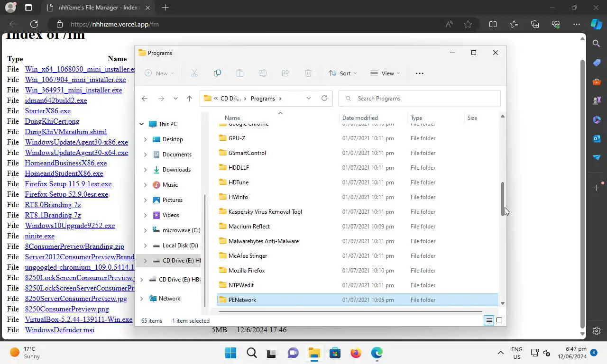Open the View dropdown menu
Image resolution: width=607 pixels, height=364 pixels.
[x=385, y=73]
